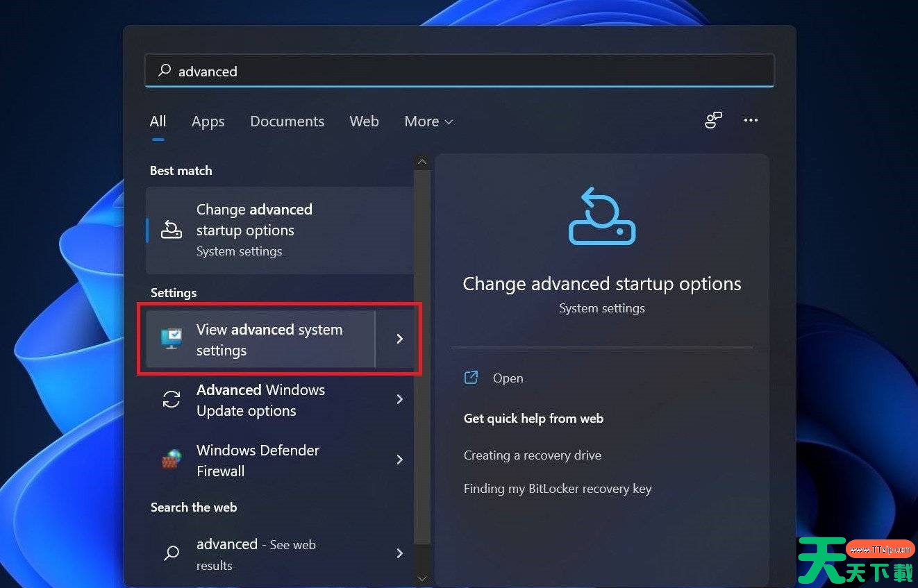Expand Advanced Windows Update options chevron
Screen dimensions: 918x588
(x=399, y=399)
